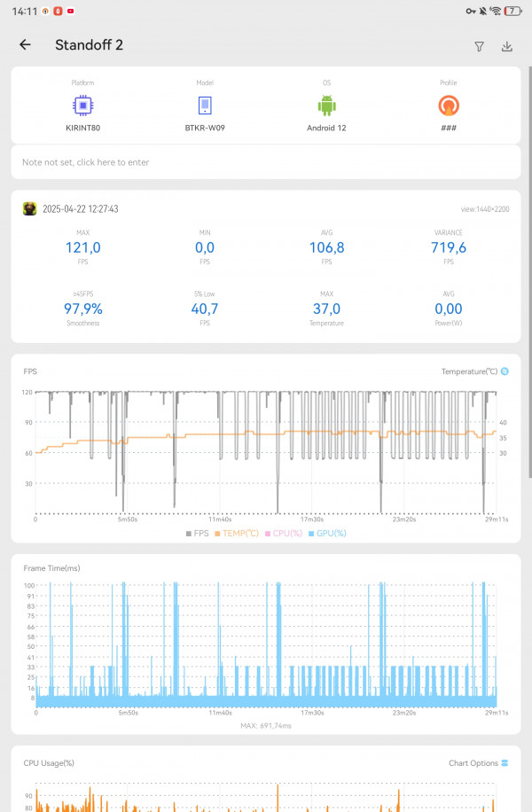Tap the ### profile label

coord(449,128)
